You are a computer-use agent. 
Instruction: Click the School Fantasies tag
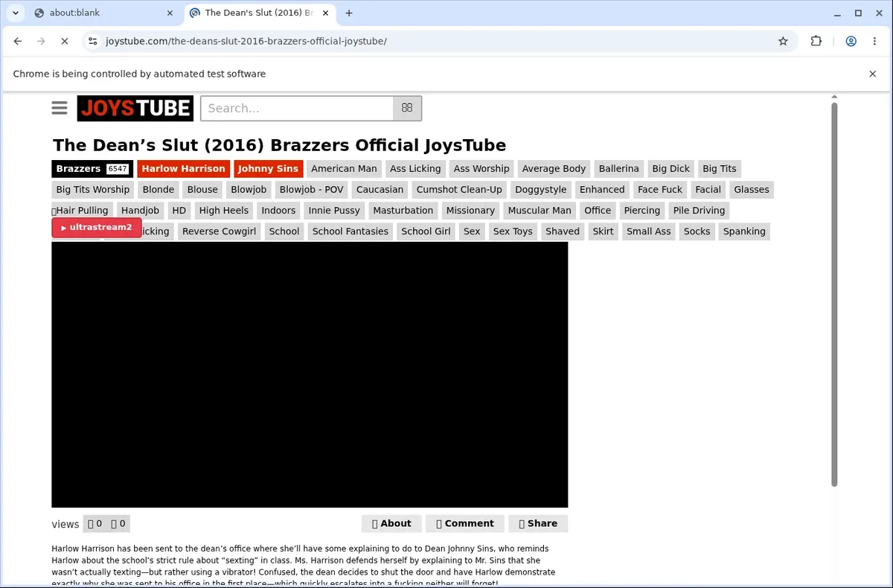pyautogui.click(x=351, y=231)
